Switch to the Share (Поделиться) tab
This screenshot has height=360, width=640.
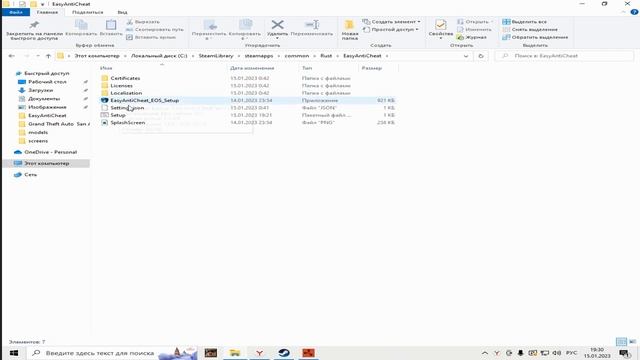[x=87, y=12]
